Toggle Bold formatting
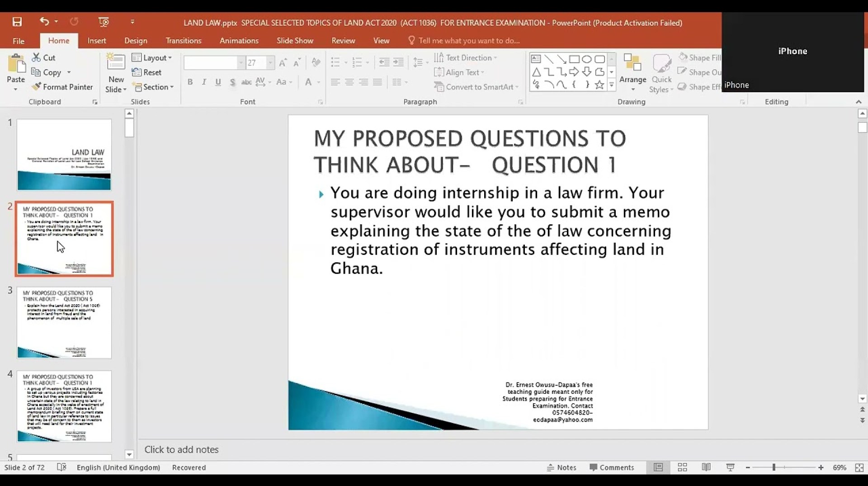The width and height of the screenshot is (868, 486). [x=190, y=82]
